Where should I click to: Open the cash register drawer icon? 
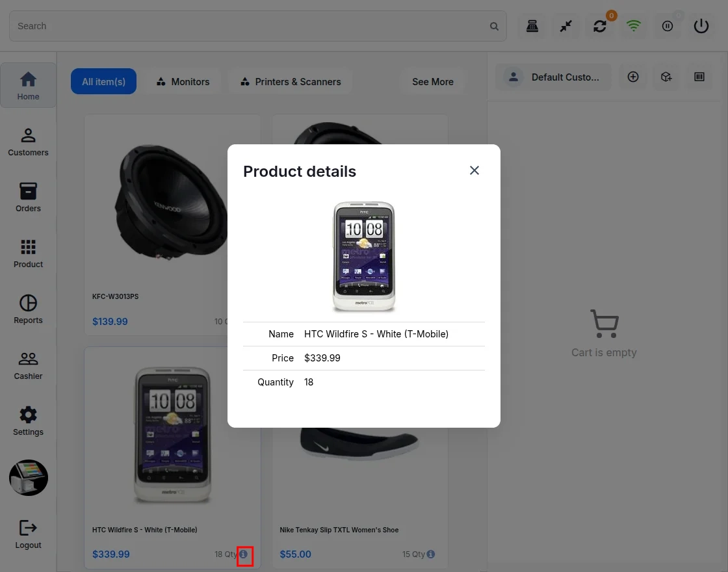(x=532, y=26)
